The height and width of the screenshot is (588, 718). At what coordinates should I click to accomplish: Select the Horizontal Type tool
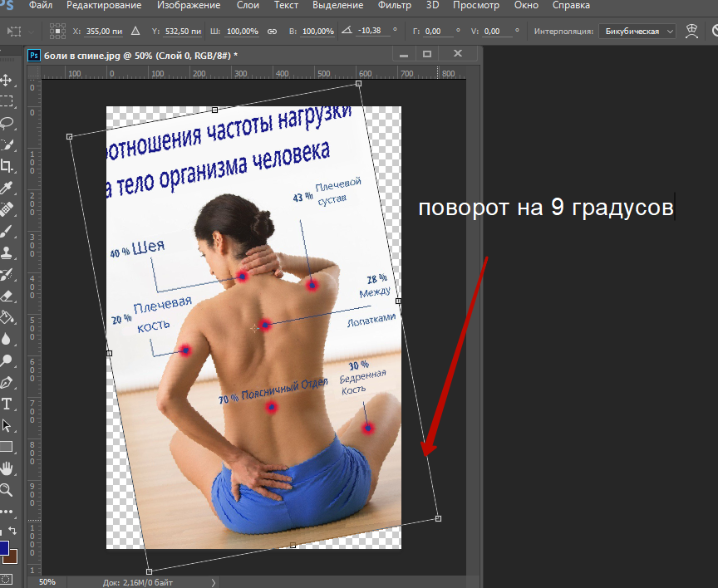(x=7, y=404)
